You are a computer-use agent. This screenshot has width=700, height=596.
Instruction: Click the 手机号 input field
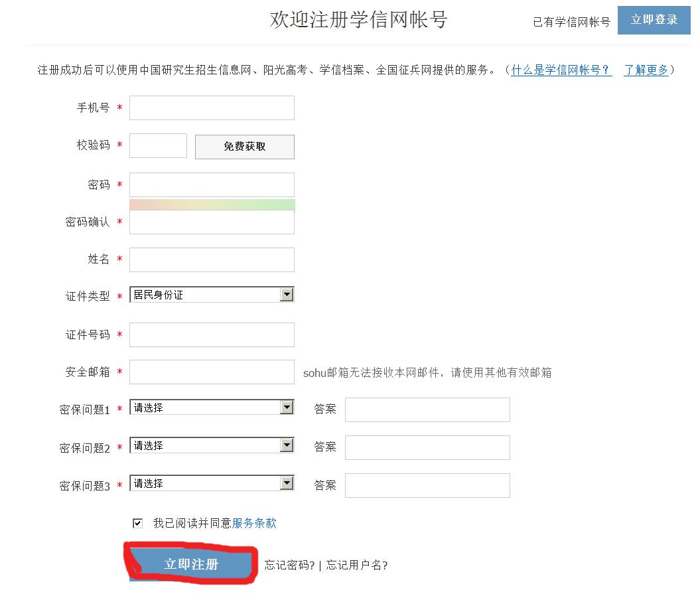(x=212, y=108)
